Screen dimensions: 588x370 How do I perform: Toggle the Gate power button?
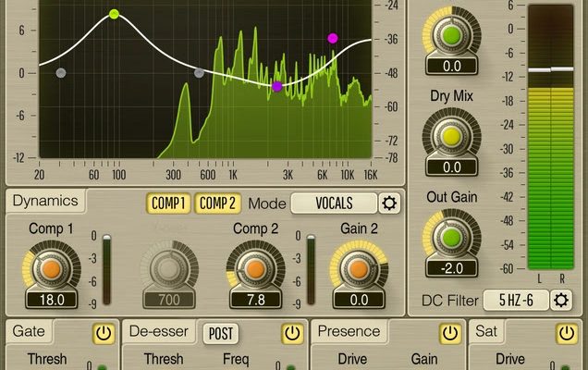tap(103, 332)
